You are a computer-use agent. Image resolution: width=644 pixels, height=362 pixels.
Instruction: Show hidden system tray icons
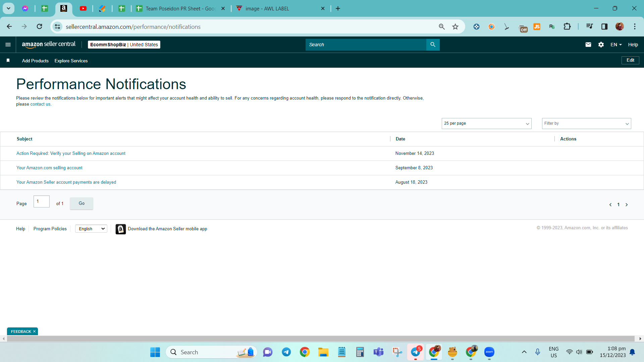tap(524, 352)
